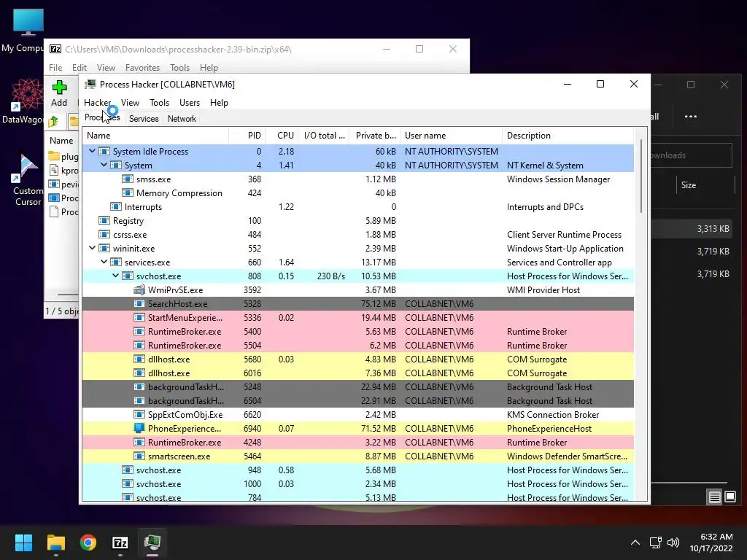Click the process list vertical scrollbar
Viewport: 747px width, 560px height.
[x=640, y=176]
